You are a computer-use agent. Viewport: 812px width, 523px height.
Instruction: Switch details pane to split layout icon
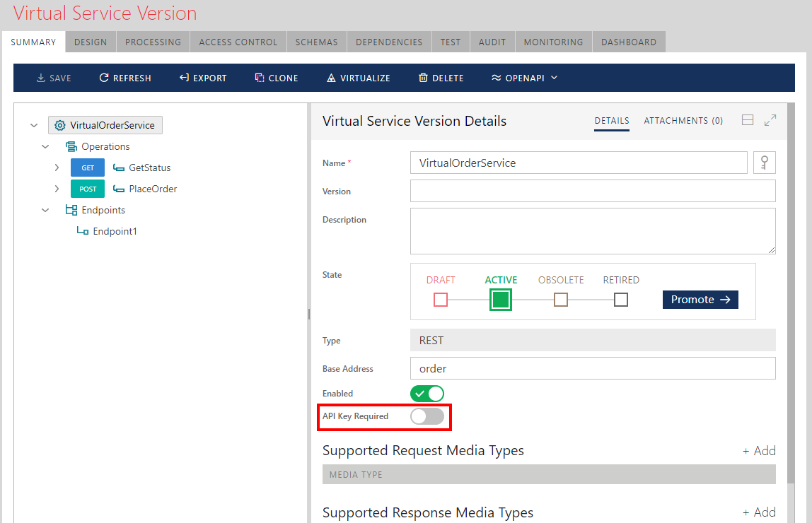[x=747, y=121]
